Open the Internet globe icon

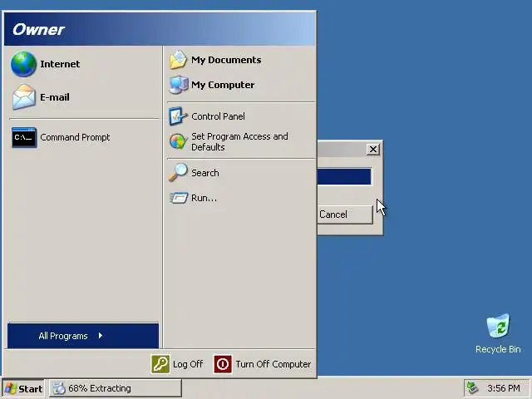23,64
